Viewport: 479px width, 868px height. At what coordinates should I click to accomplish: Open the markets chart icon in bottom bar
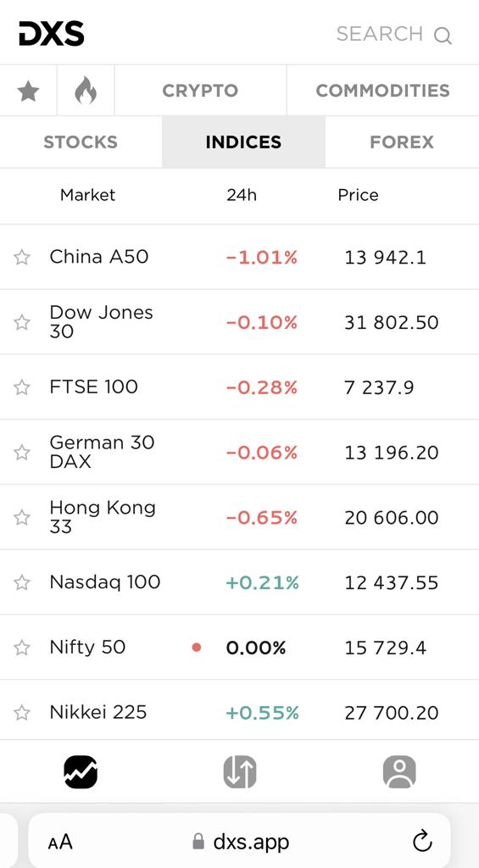tap(81, 771)
